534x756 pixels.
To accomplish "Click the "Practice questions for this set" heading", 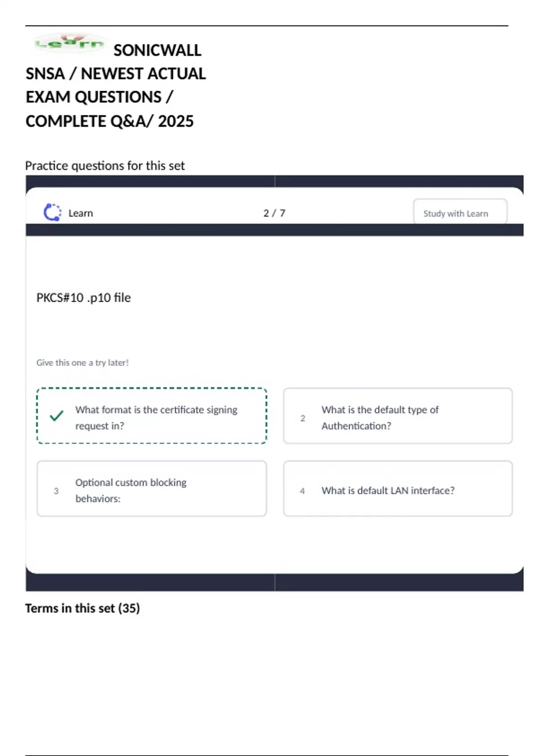I will (x=105, y=165).
